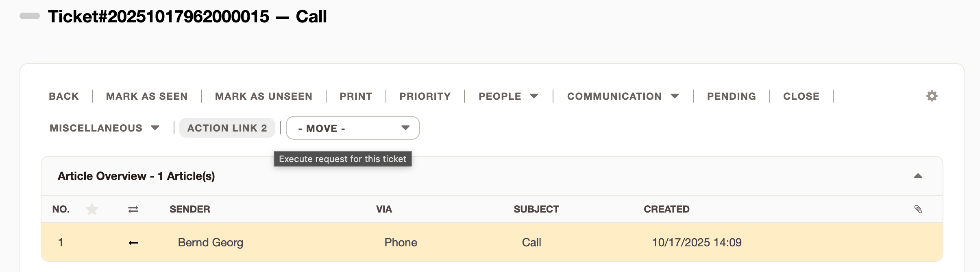This screenshot has width=980, height=272.
Task: CLOSE the current ticket
Action: [801, 96]
